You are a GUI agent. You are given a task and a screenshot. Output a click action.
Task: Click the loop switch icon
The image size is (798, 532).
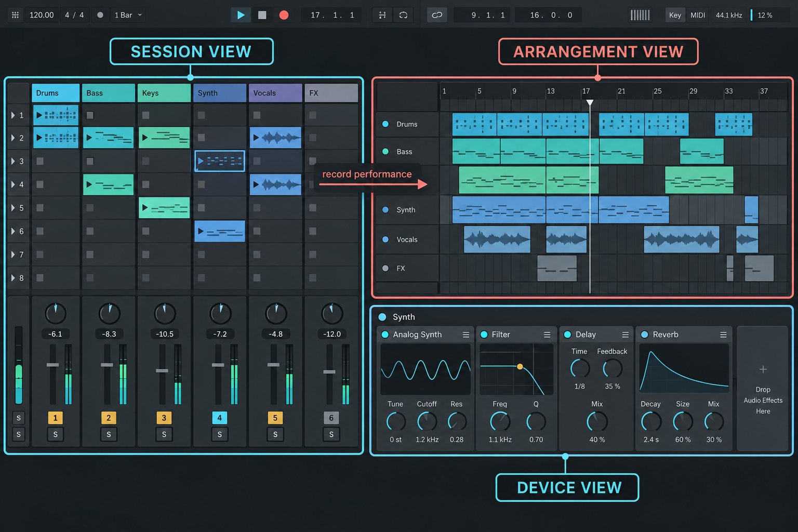pyautogui.click(x=403, y=15)
